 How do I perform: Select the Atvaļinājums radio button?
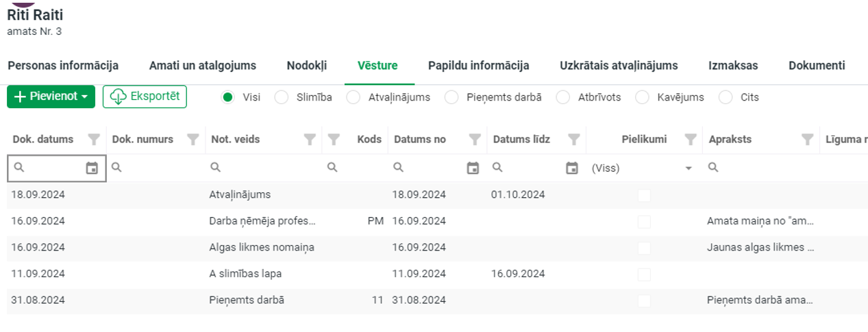coord(354,97)
